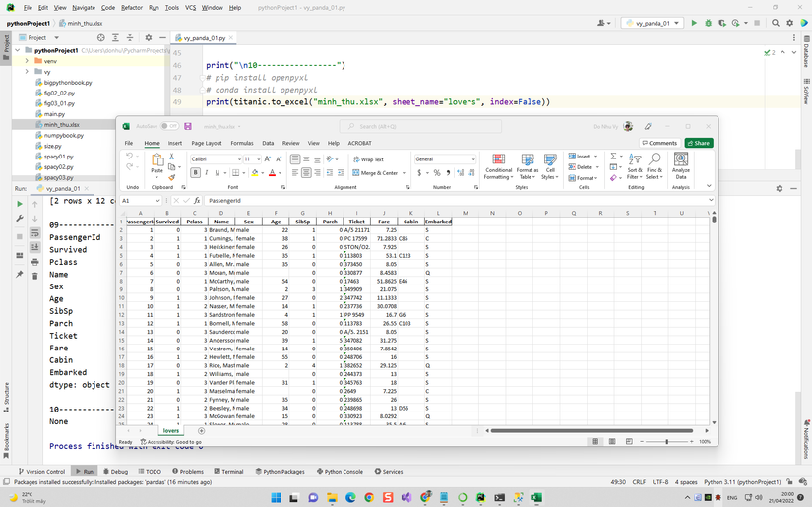Open General number format dropdown
The width and height of the screenshot is (812, 507).
(x=472, y=158)
